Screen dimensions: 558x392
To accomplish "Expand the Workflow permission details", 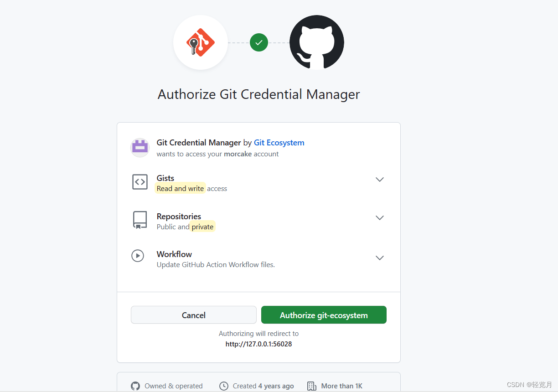I will 379,258.
